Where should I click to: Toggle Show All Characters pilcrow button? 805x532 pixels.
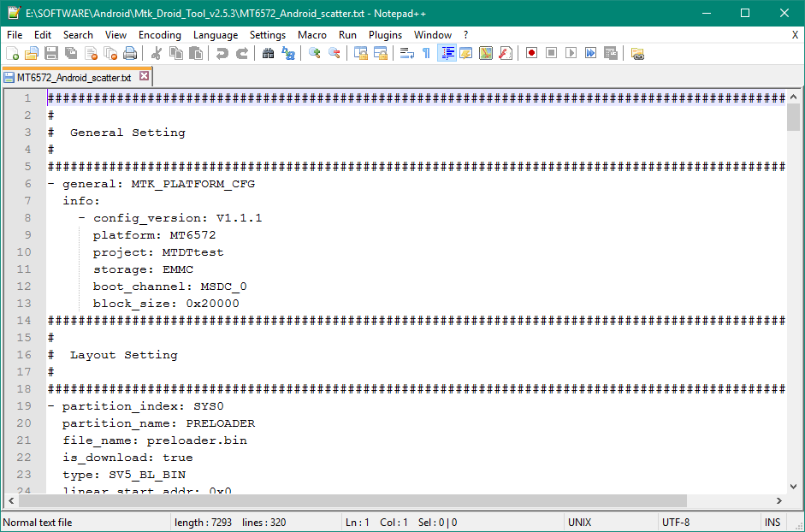(426, 53)
